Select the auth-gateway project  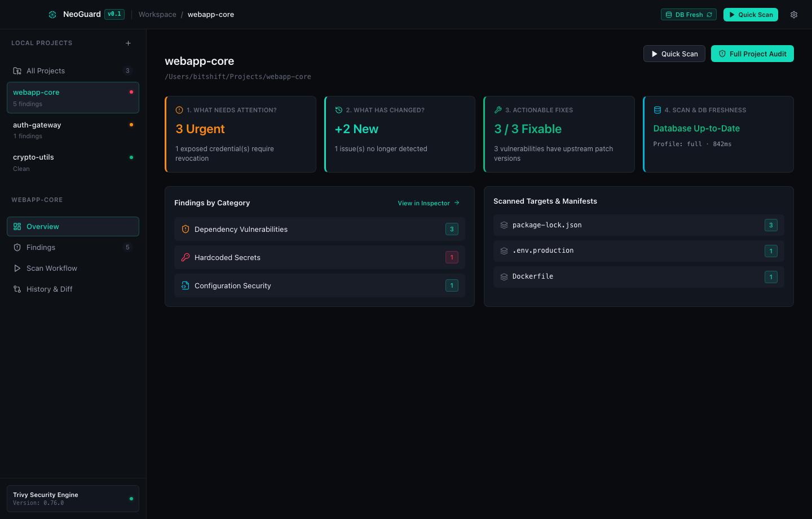(73, 130)
